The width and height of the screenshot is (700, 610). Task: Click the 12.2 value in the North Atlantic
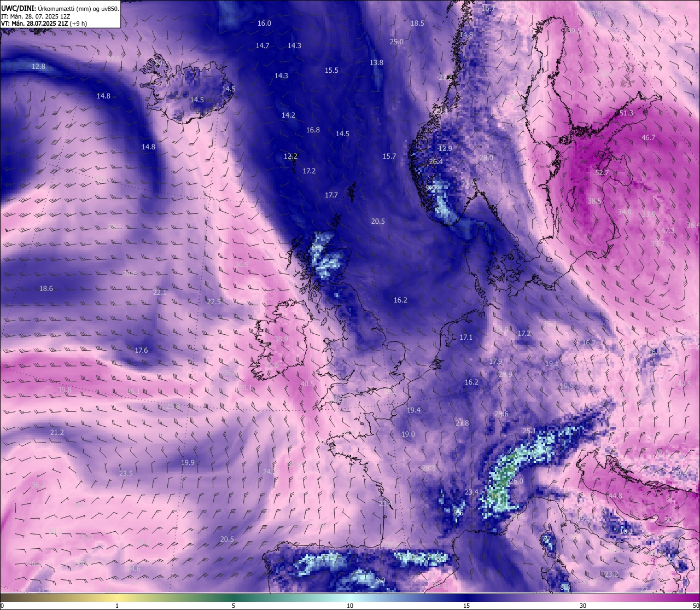point(290,156)
